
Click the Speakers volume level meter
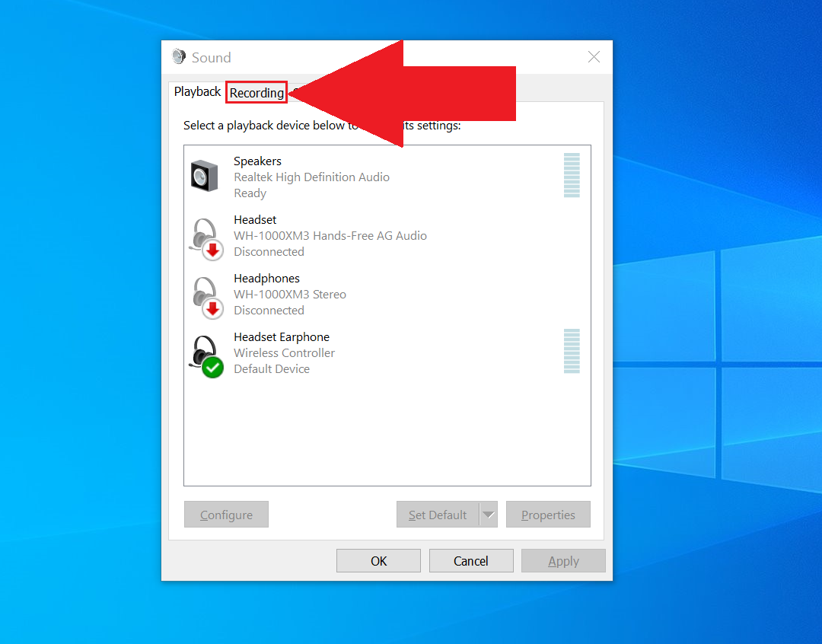coord(572,175)
